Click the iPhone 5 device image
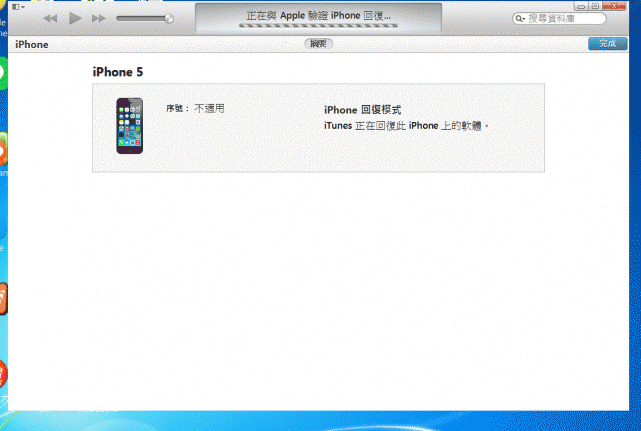 tap(130, 126)
